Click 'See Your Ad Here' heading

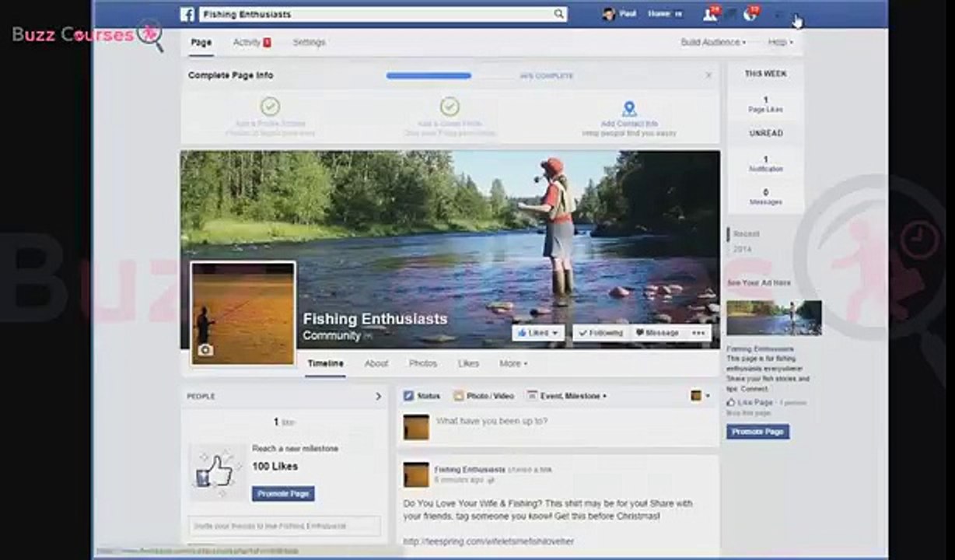point(758,283)
